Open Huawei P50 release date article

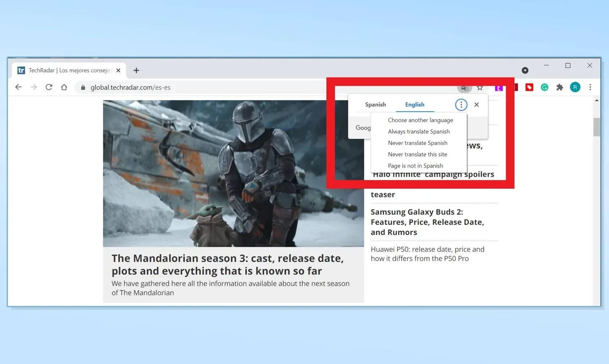[x=428, y=254]
